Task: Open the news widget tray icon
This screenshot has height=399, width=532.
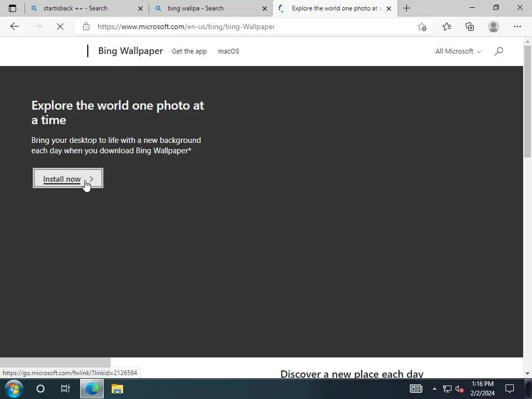Action: (x=416, y=389)
